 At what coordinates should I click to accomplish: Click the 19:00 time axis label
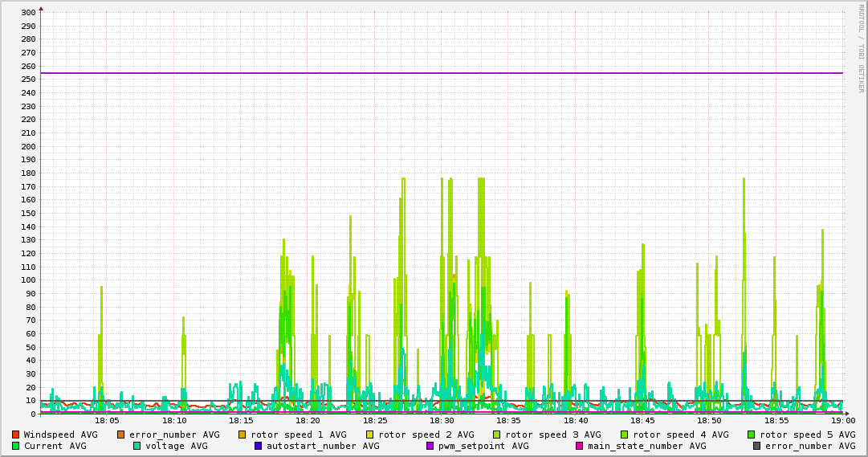click(x=843, y=420)
